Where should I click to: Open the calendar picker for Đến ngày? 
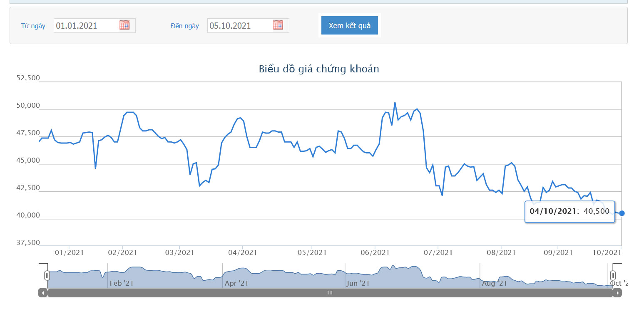(x=278, y=25)
